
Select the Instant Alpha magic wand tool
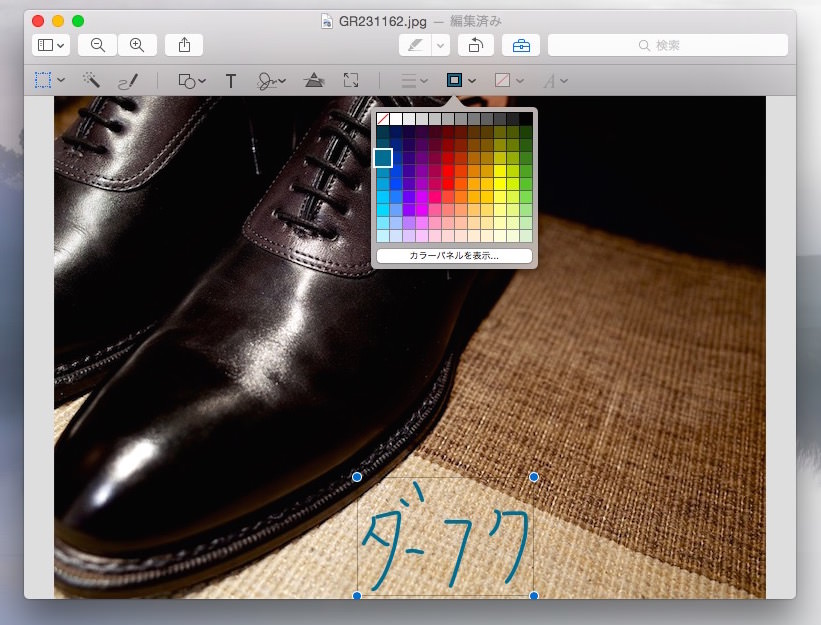[91, 81]
